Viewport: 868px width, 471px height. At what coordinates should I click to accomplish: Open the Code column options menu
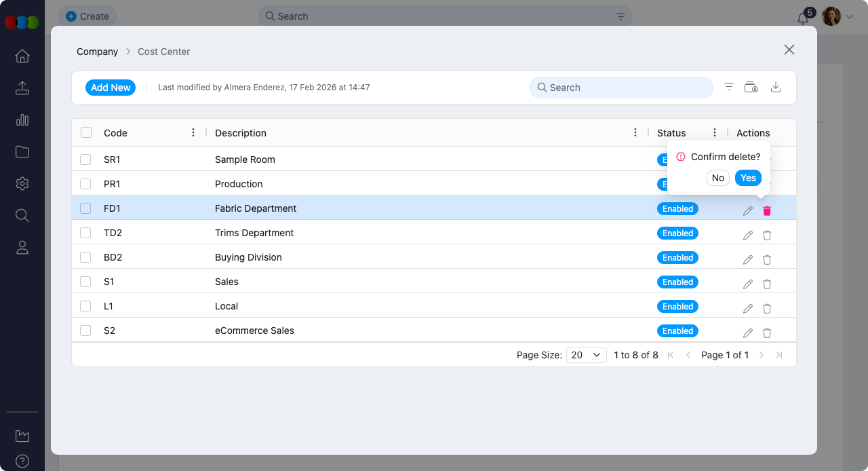[x=193, y=132]
